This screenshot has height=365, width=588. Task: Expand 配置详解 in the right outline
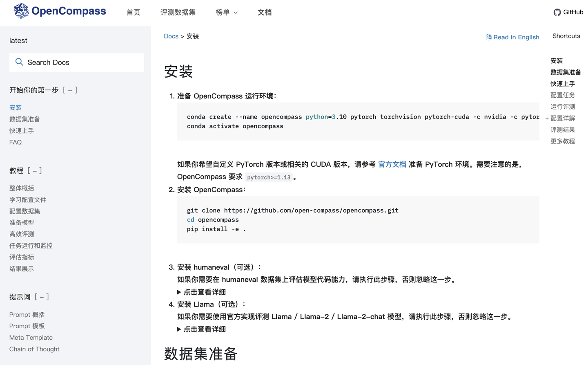(547, 118)
